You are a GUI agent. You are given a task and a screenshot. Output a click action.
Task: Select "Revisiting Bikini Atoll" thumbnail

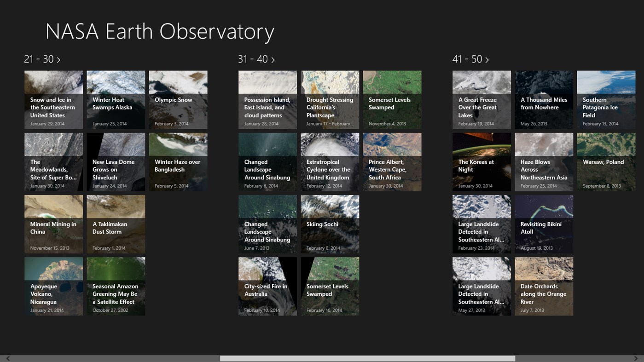pyautogui.click(x=544, y=224)
